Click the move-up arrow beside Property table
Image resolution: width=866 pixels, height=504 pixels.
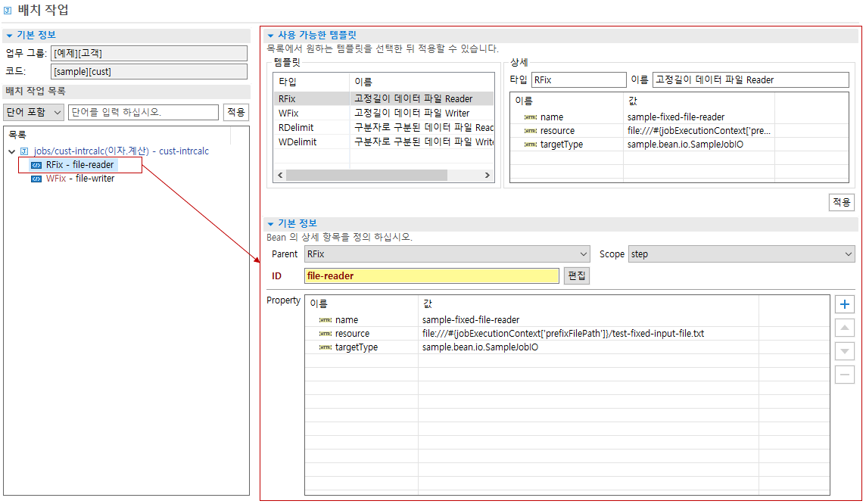(845, 328)
